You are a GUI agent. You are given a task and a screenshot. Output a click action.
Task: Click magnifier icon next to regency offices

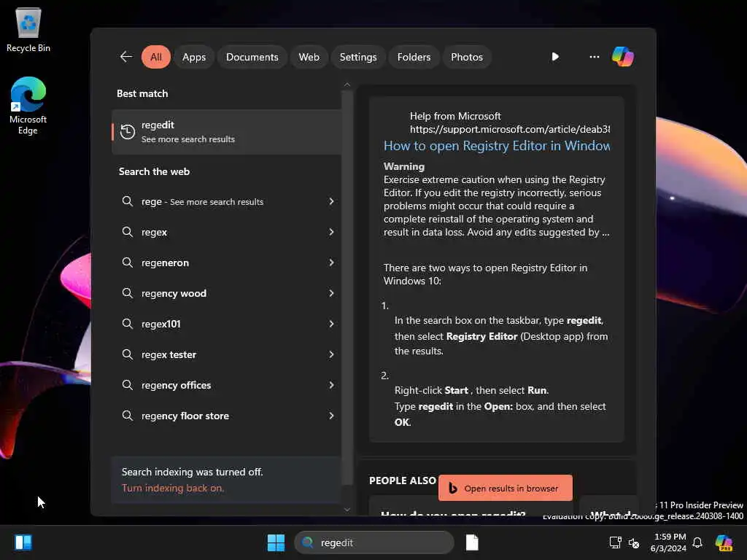127,385
